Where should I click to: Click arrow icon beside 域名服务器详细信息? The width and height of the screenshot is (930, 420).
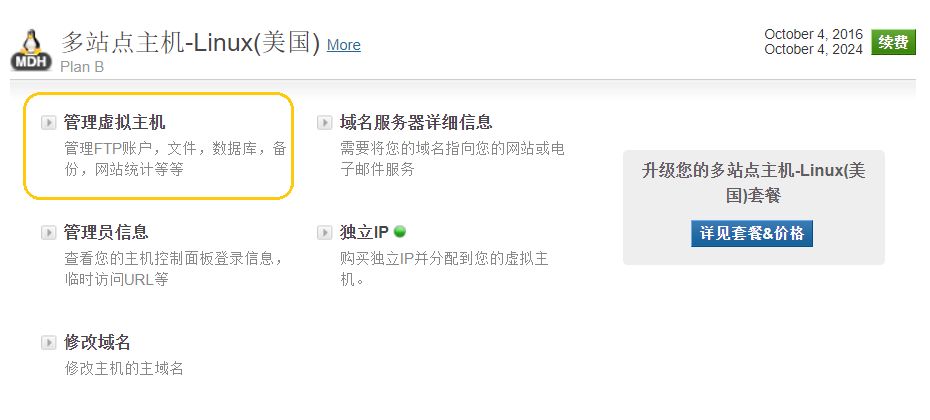[324, 123]
